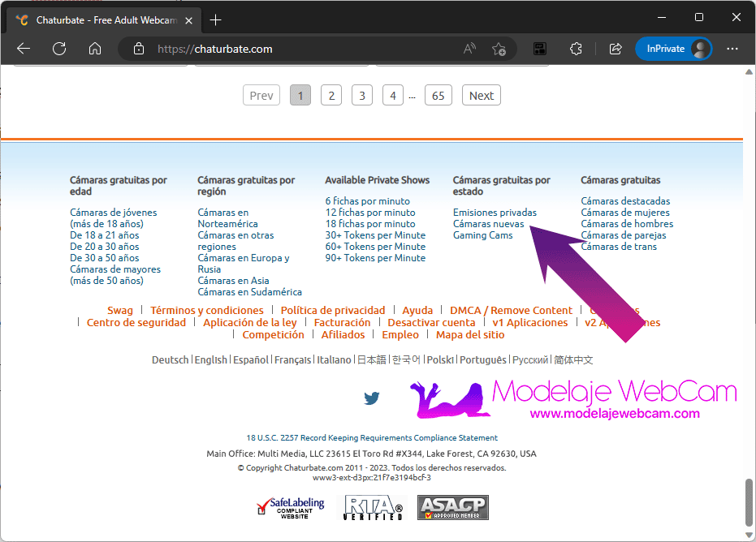The image size is (756, 542).
Task: Select '60+ Tokens per Minute' link
Action: pyautogui.click(x=376, y=247)
